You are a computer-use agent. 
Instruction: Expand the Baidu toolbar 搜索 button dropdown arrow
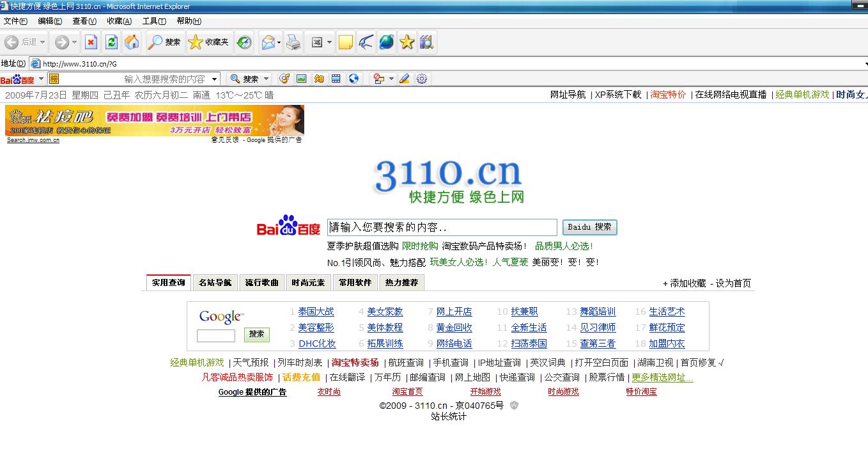pyautogui.click(x=267, y=79)
